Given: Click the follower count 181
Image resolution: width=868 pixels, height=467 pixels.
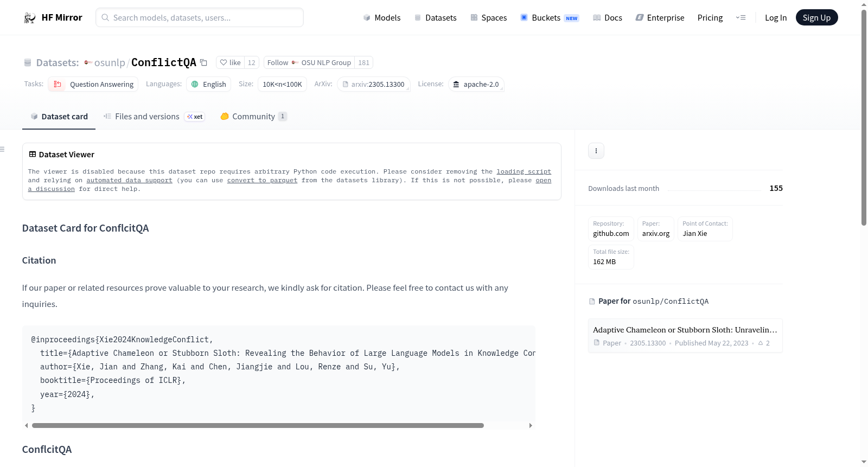Looking at the screenshot, I should click(363, 62).
